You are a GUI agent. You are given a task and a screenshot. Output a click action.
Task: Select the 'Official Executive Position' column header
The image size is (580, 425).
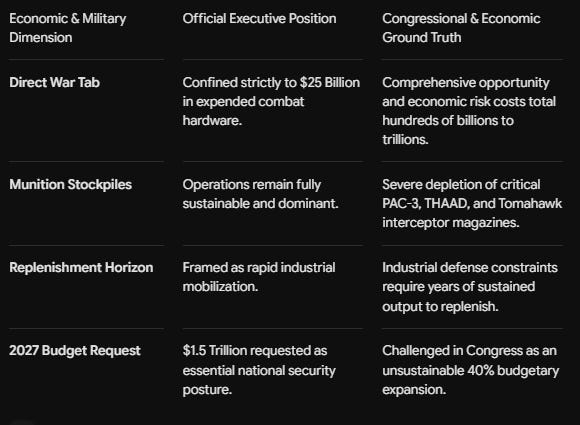point(259,18)
